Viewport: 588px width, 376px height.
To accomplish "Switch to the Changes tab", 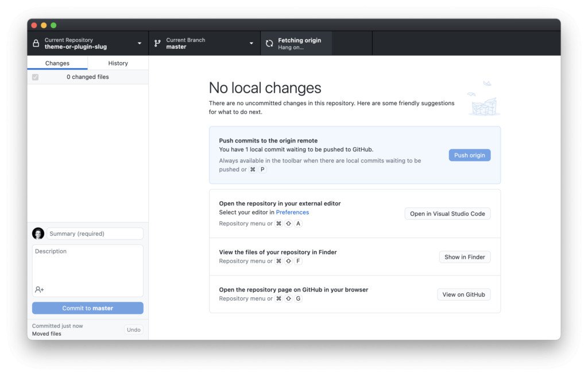I will (57, 63).
